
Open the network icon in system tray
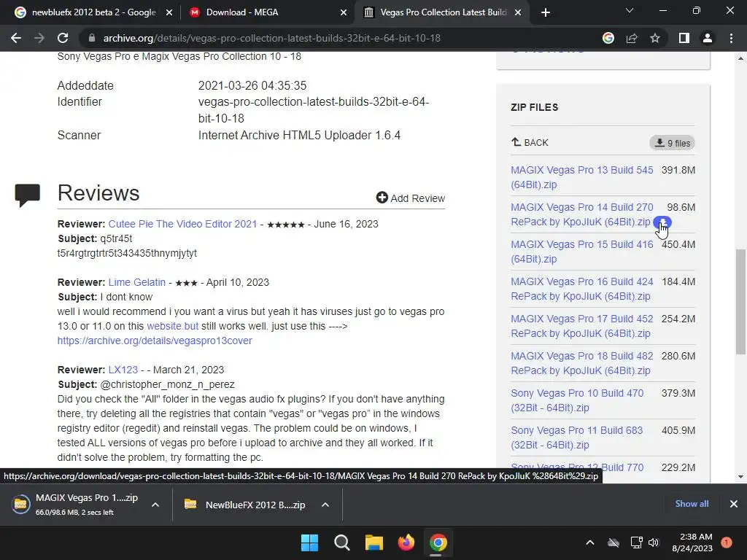636,542
